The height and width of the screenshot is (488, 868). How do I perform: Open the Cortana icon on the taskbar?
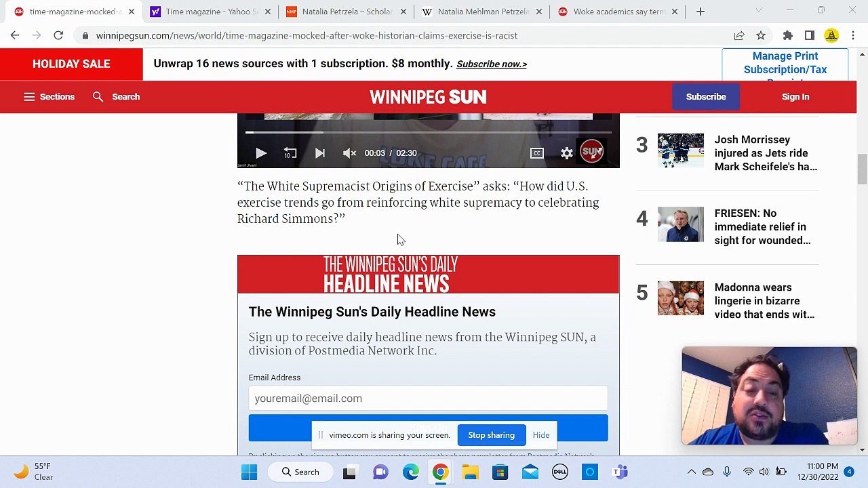[590, 472]
